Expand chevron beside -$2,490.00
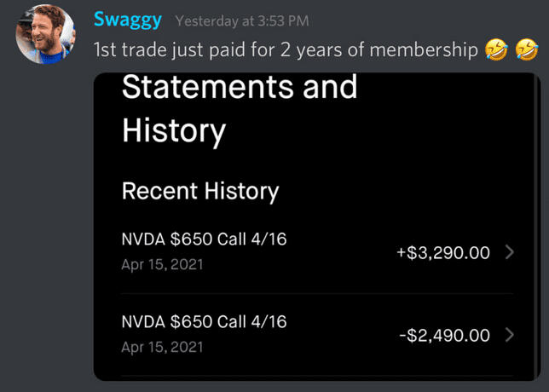 tap(510, 335)
